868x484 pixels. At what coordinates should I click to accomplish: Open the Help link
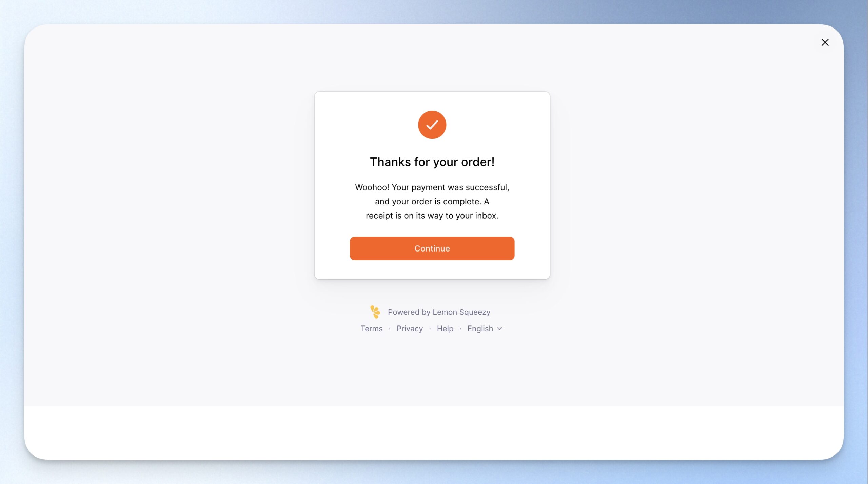pyautogui.click(x=445, y=329)
